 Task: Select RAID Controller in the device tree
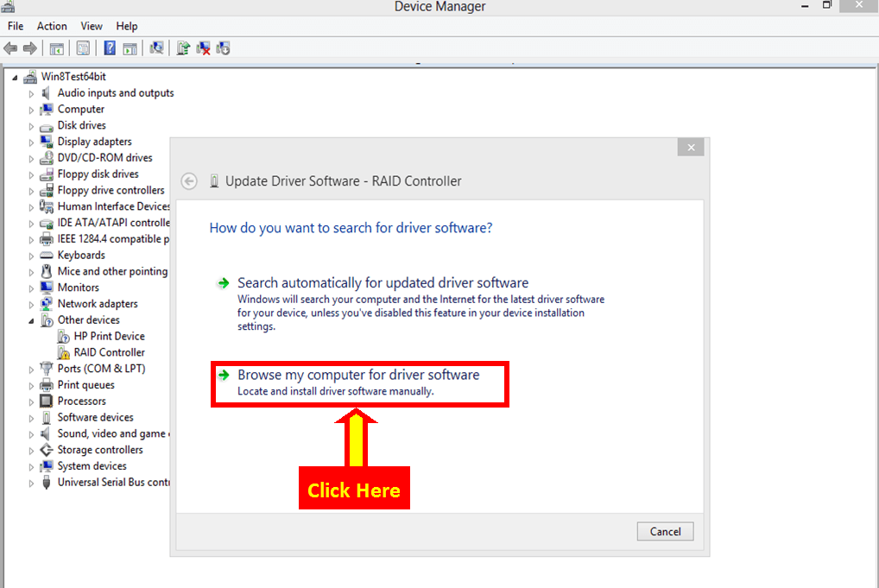point(109,352)
